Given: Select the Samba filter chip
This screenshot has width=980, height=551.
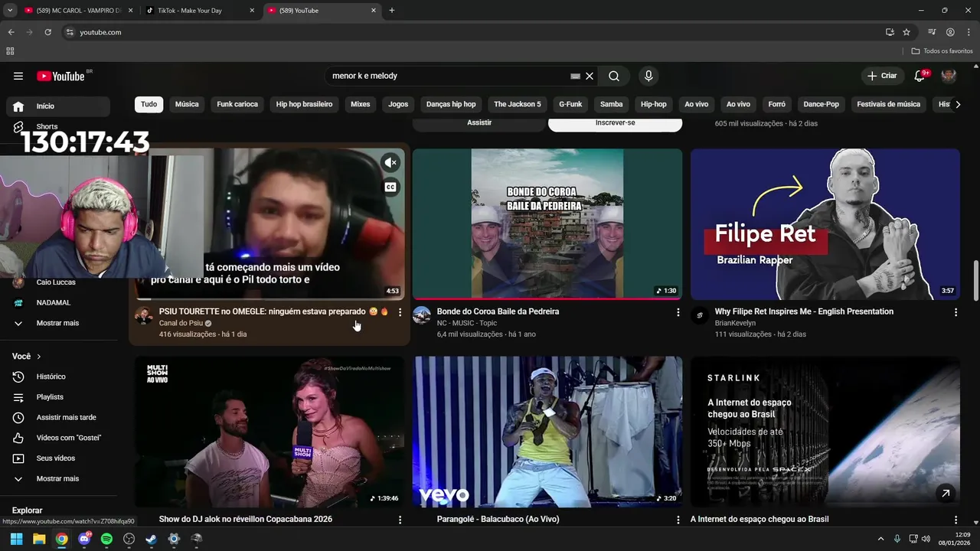Looking at the screenshot, I should [x=612, y=104].
